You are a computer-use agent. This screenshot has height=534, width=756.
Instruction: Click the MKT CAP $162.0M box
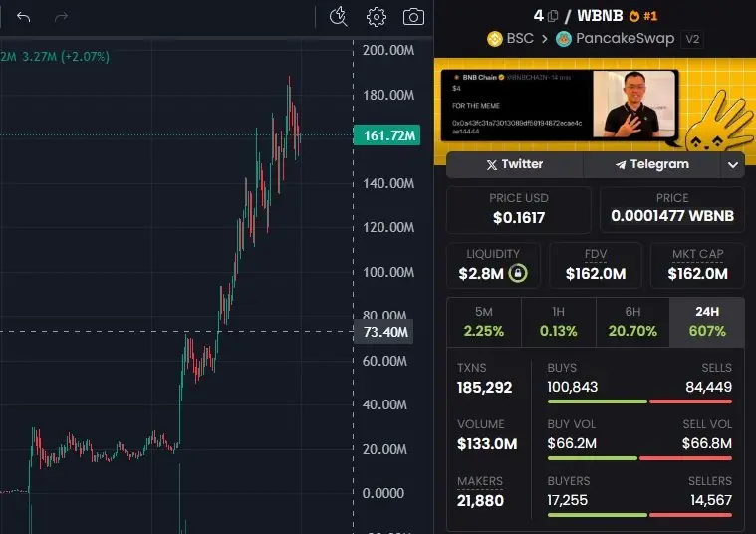tap(697, 265)
